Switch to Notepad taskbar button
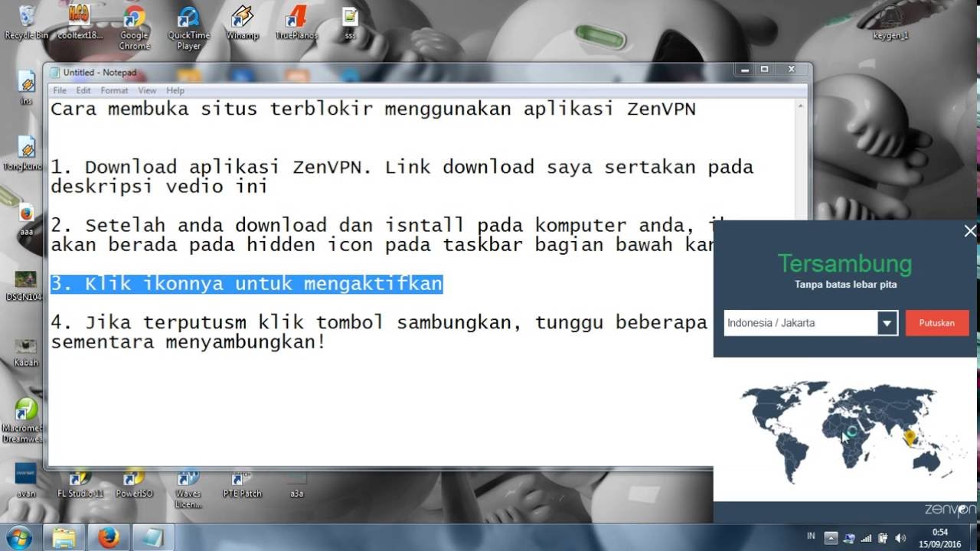The width and height of the screenshot is (980, 551). click(x=153, y=537)
